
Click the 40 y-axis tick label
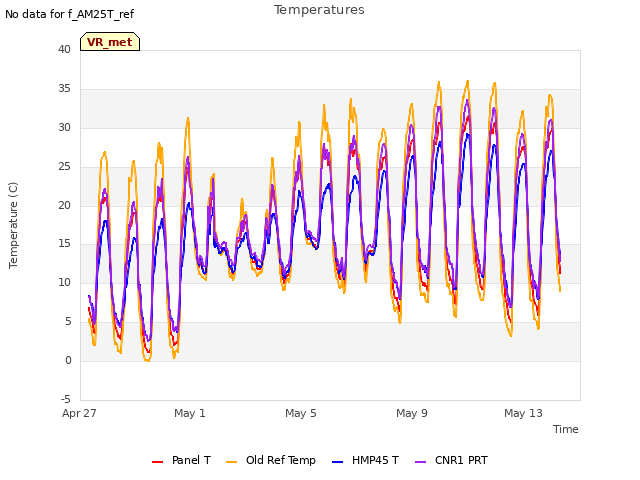coord(64,49)
